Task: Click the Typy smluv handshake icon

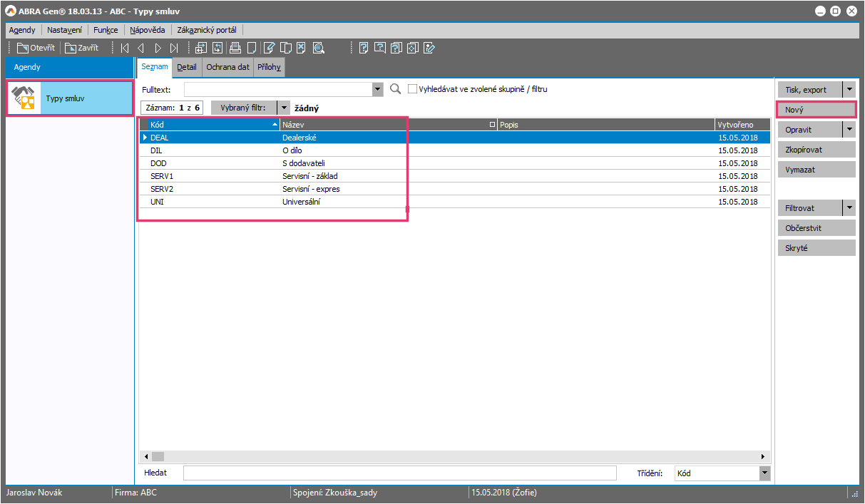Action: pyautogui.click(x=24, y=98)
